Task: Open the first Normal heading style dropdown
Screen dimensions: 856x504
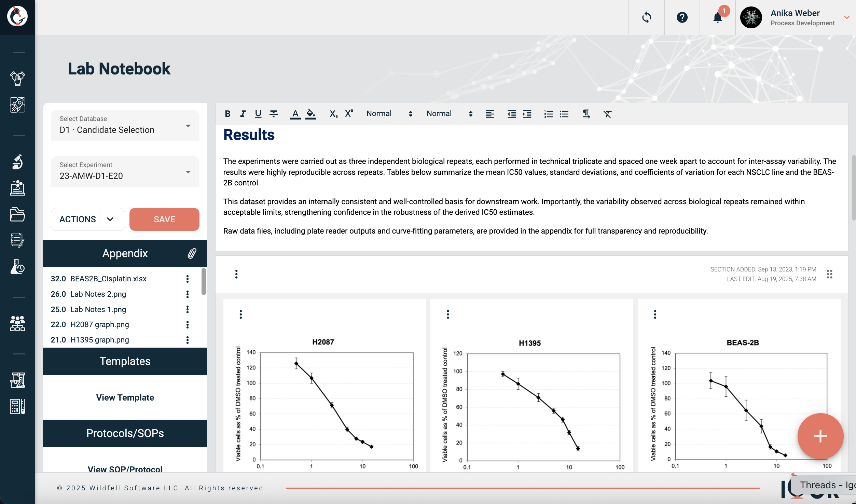Action: point(389,114)
